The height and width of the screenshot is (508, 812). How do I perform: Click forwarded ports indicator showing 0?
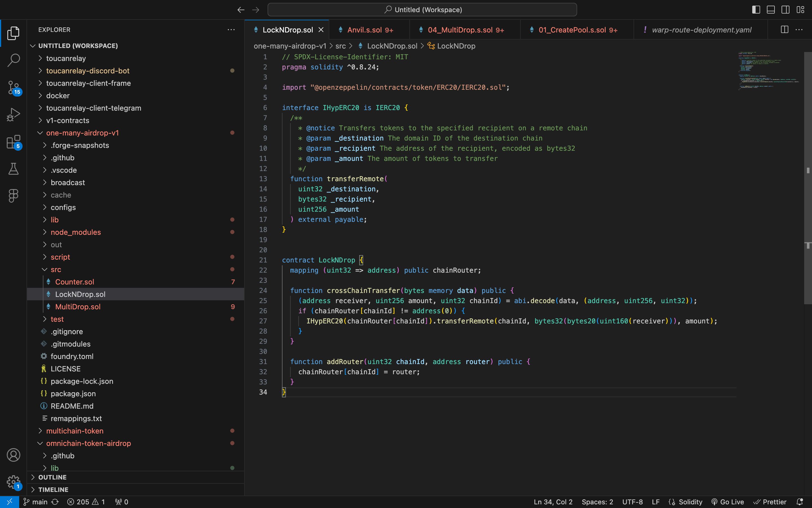[x=122, y=502]
